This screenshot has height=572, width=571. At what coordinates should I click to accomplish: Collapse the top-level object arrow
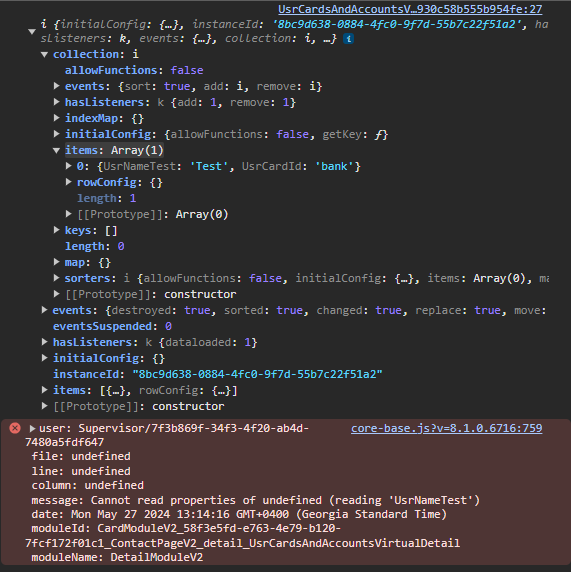32,32
